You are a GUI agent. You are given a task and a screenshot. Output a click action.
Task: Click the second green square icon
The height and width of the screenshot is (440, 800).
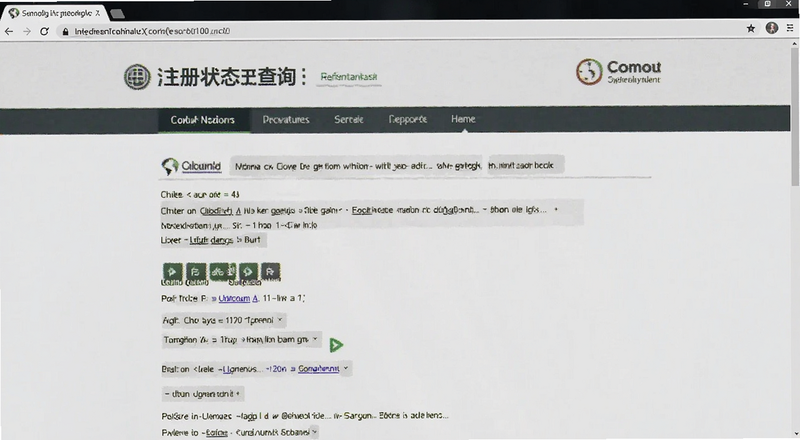196,272
